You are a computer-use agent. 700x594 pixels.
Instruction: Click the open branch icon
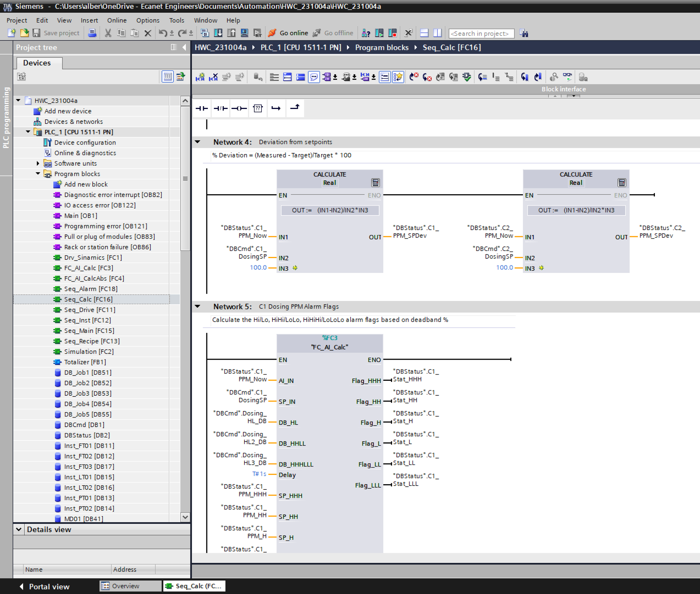click(x=276, y=108)
